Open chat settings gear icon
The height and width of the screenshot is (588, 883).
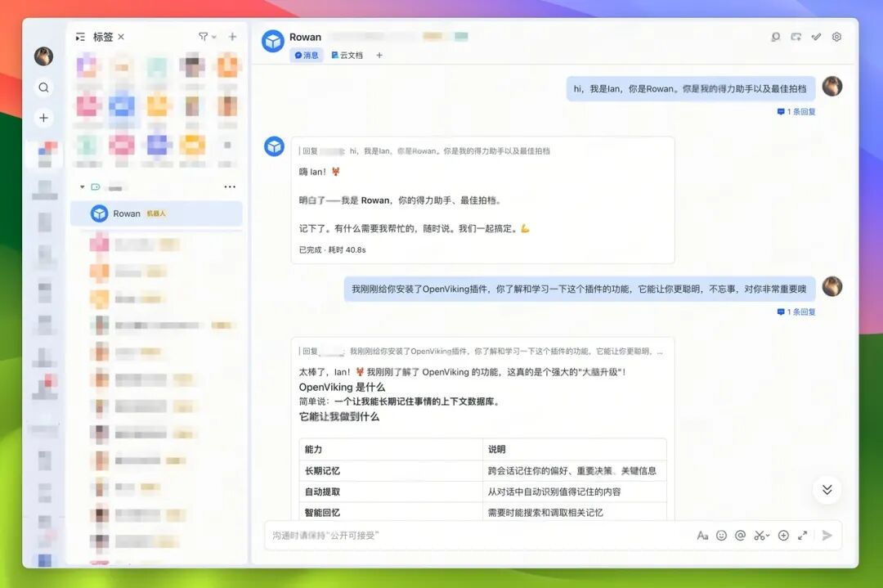(837, 37)
